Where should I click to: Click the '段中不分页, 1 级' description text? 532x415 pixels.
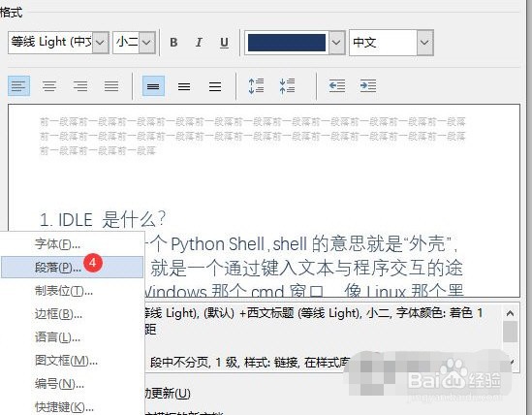click(195, 363)
